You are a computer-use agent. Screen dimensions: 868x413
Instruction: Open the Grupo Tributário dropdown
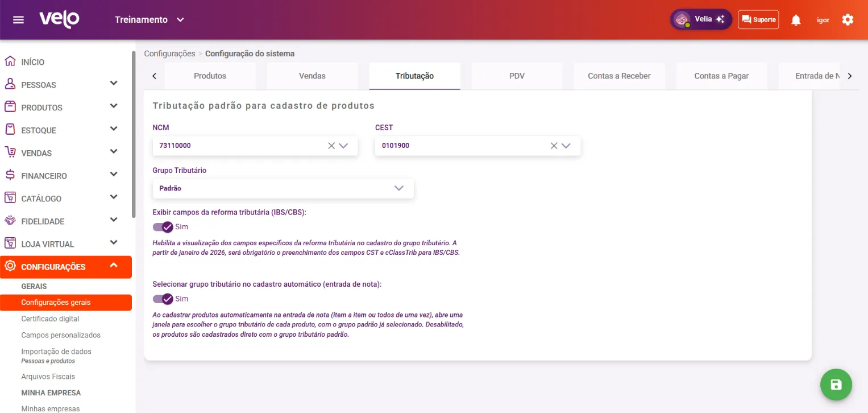(x=283, y=188)
